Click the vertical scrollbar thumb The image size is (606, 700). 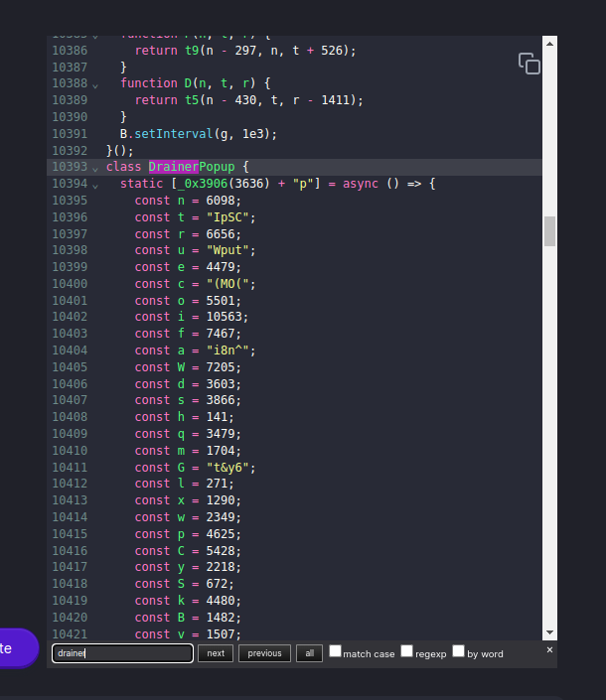click(x=549, y=231)
